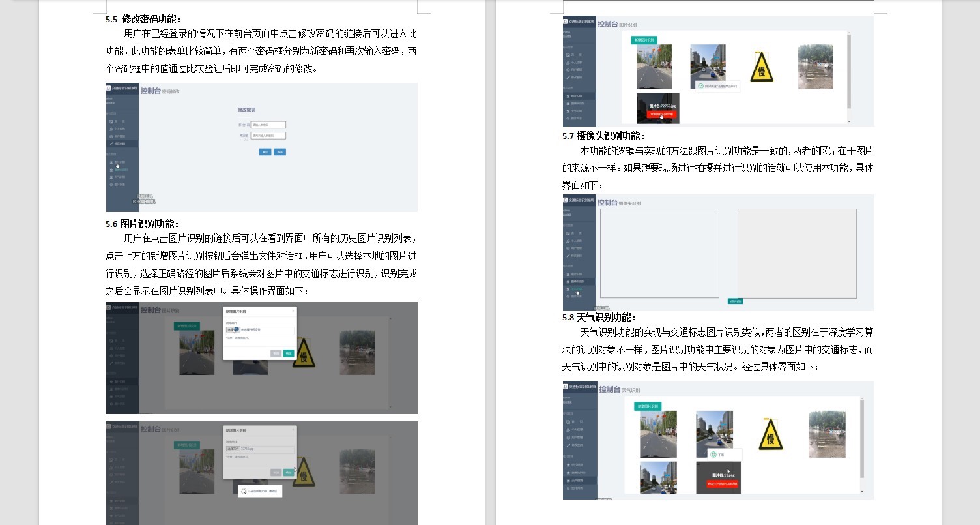Select the 天气识别 screenshot under section 5.8
The height and width of the screenshot is (525, 980).
point(719,440)
